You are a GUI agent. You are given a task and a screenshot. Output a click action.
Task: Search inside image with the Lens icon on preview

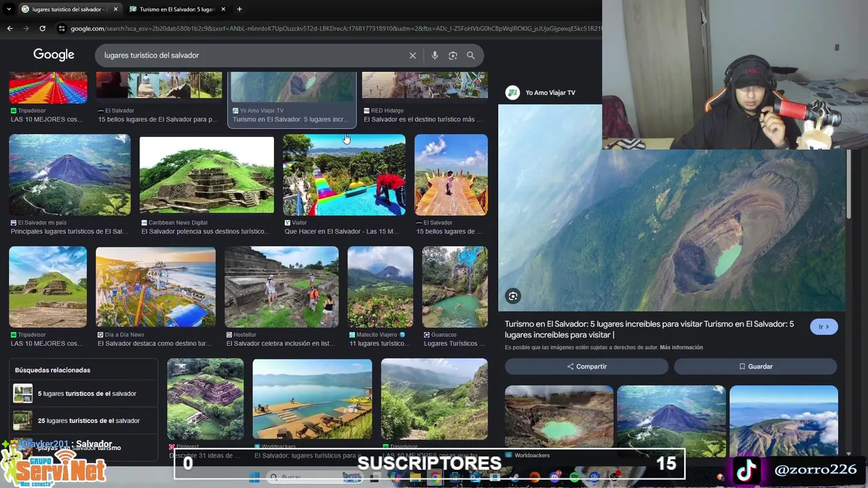(x=513, y=296)
